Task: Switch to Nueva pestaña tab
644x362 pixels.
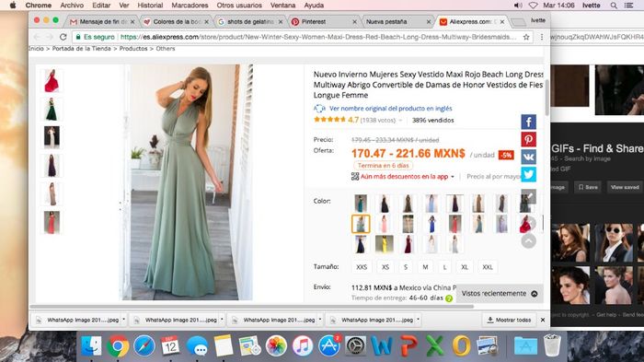Action: point(396,22)
